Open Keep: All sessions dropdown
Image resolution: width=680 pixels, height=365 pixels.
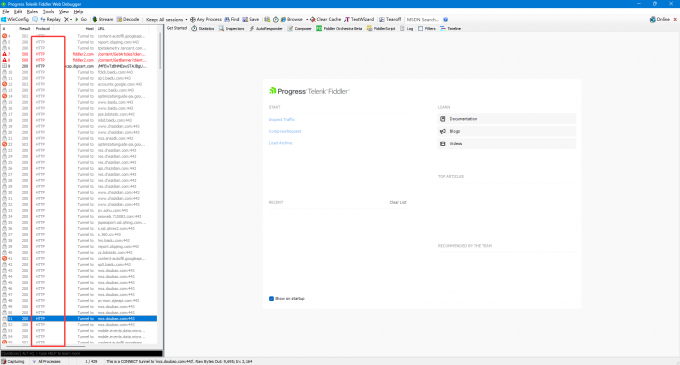point(167,20)
